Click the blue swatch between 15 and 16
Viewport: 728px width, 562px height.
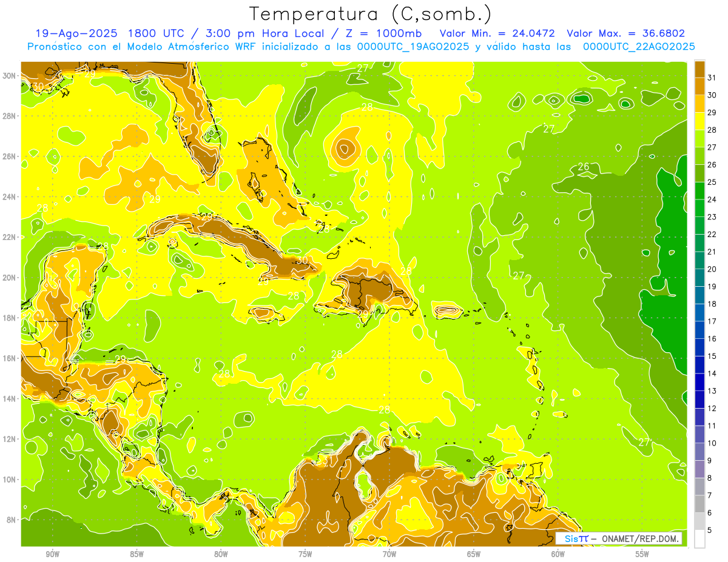[x=699, y=347]
